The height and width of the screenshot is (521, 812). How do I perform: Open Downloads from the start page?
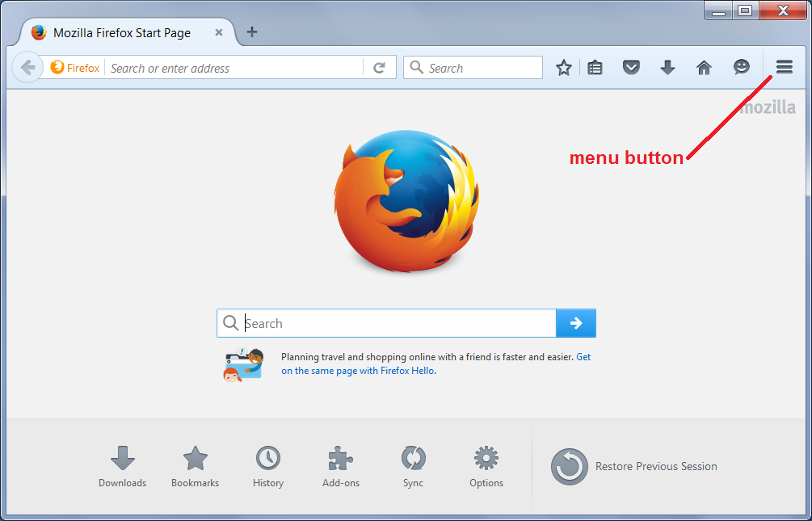click(x=123, y=467)
